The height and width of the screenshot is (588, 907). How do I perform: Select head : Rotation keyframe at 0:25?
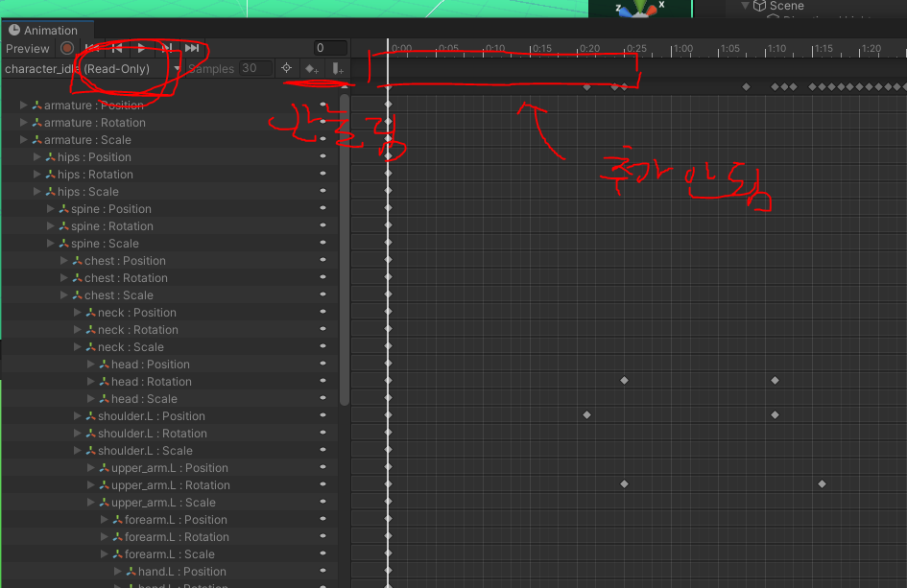[624, 381]
